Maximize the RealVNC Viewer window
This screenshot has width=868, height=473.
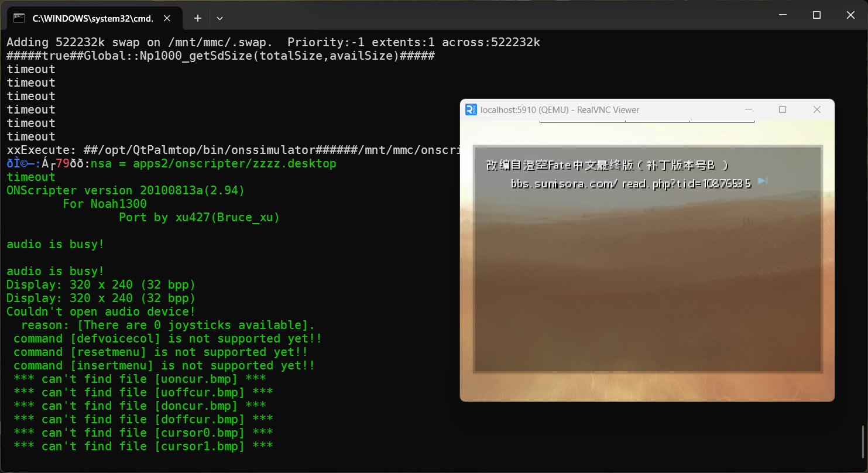point(783,109)
